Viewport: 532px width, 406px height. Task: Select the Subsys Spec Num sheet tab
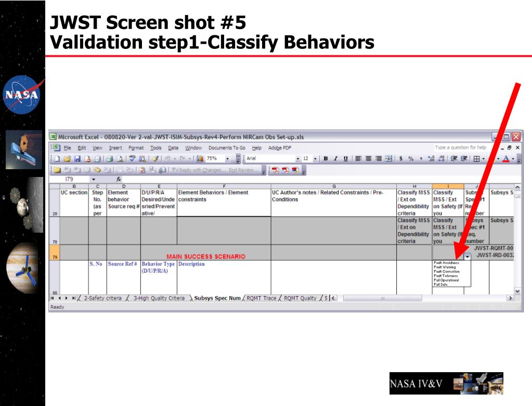[x=217, y=298]
